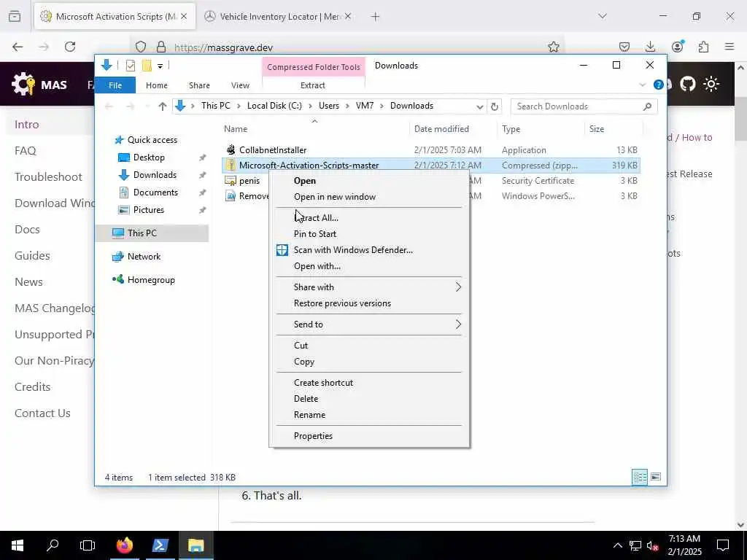Click the tracking protection shield icon
The width and height of the screenshot is (747, 560).
tap(141, 47)
